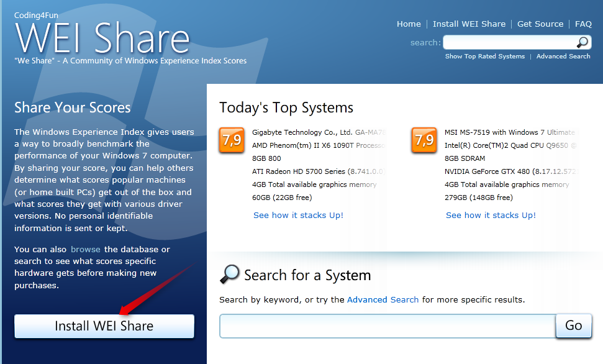
Task: Click 8GB 800 memory entry
Action: 266,158
